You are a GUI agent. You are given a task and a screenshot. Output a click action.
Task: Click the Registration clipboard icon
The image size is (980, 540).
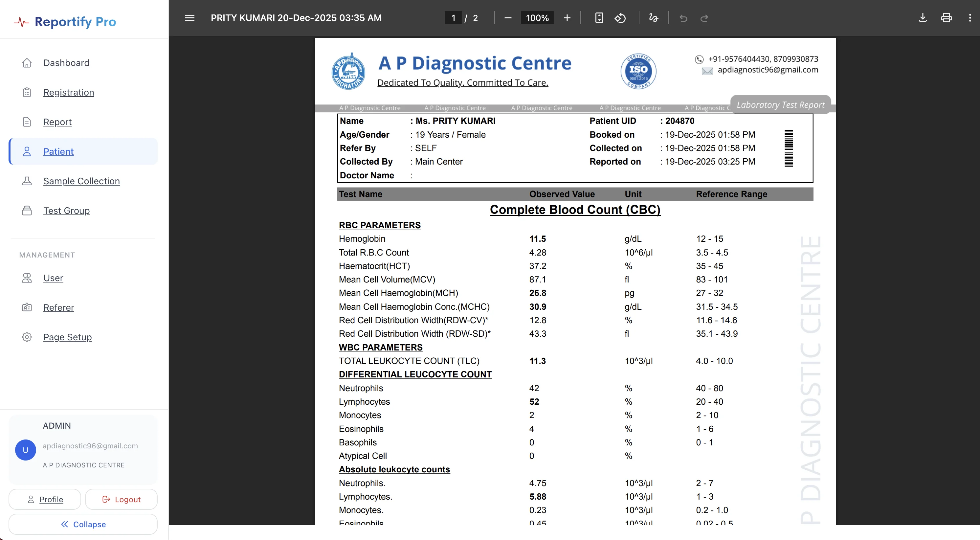[x=27, y=93]
